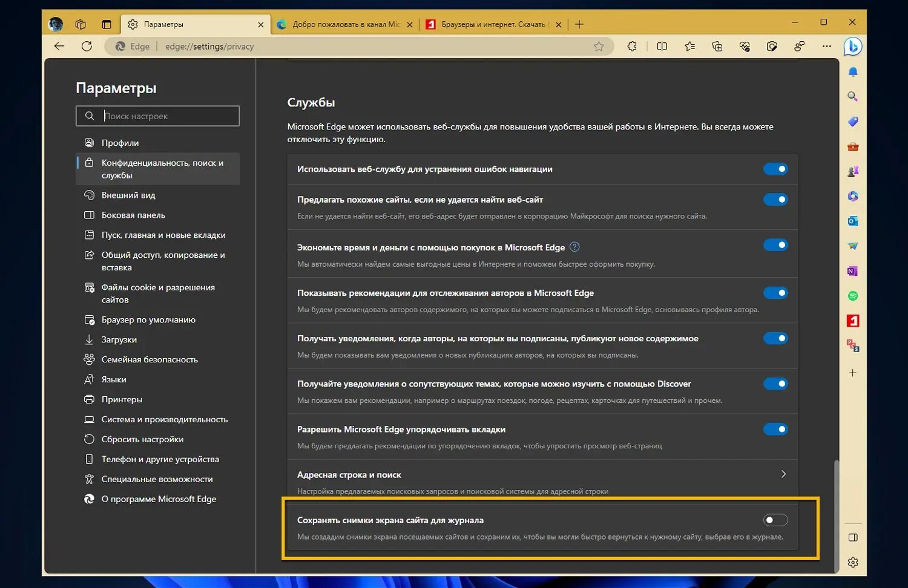
Task: Toggle follow creators recommendations switch
Action: point(775,293)
